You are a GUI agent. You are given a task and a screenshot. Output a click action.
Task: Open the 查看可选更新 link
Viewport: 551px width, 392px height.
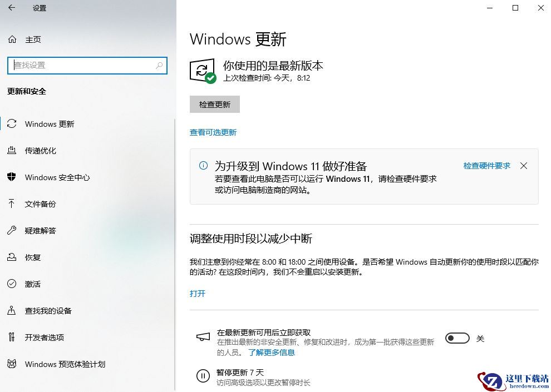coord(213,132)
